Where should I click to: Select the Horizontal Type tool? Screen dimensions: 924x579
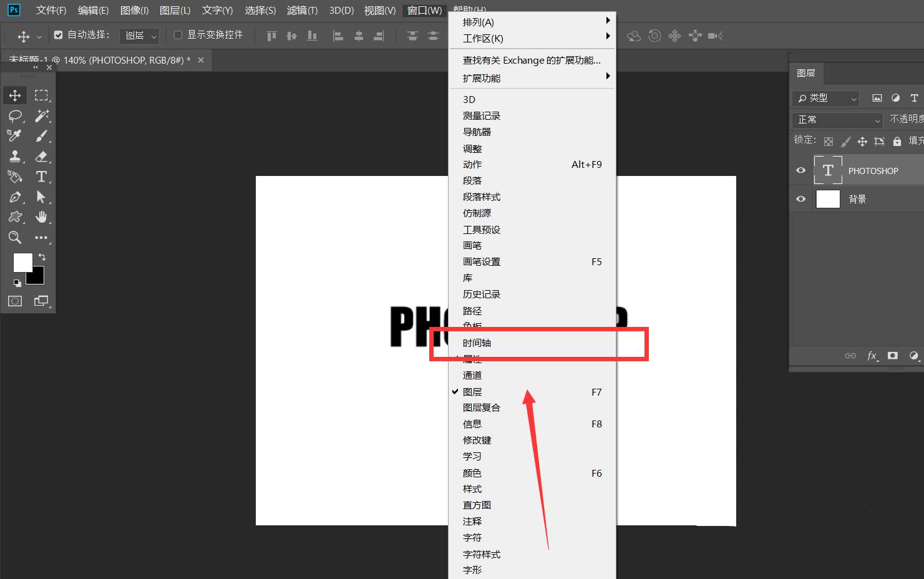[41, 177]
